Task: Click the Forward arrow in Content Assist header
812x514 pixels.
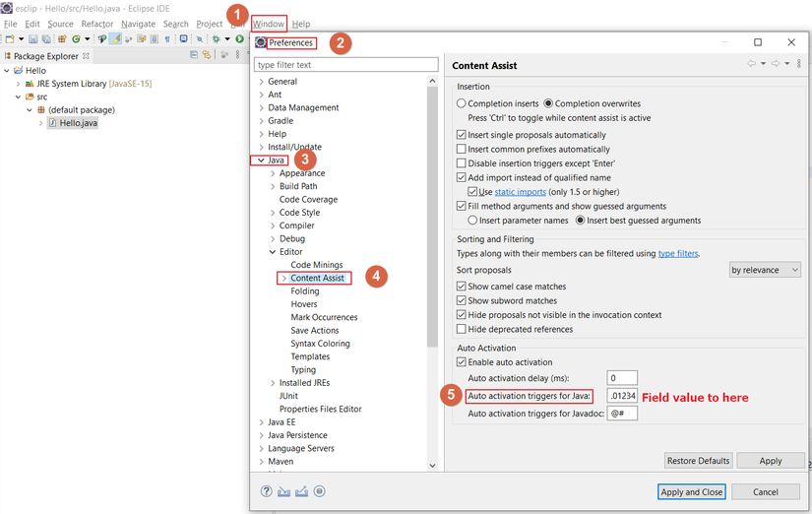Action: click(x=776, y=64)
